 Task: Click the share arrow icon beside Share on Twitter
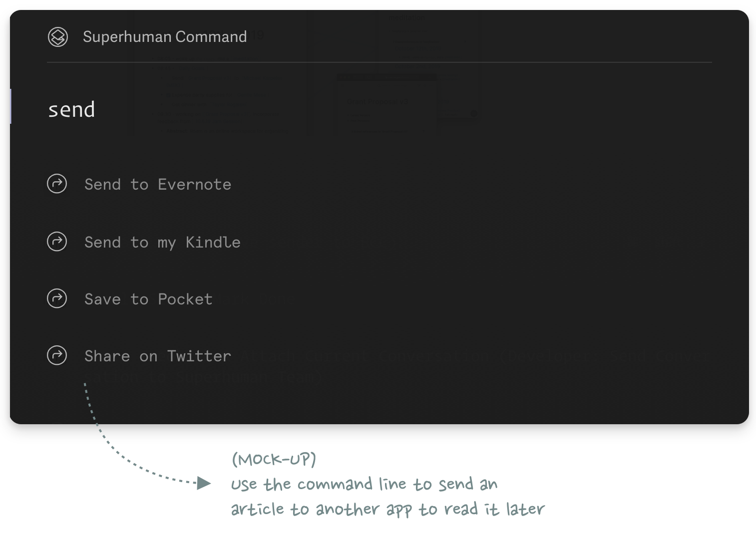[57, 355]
